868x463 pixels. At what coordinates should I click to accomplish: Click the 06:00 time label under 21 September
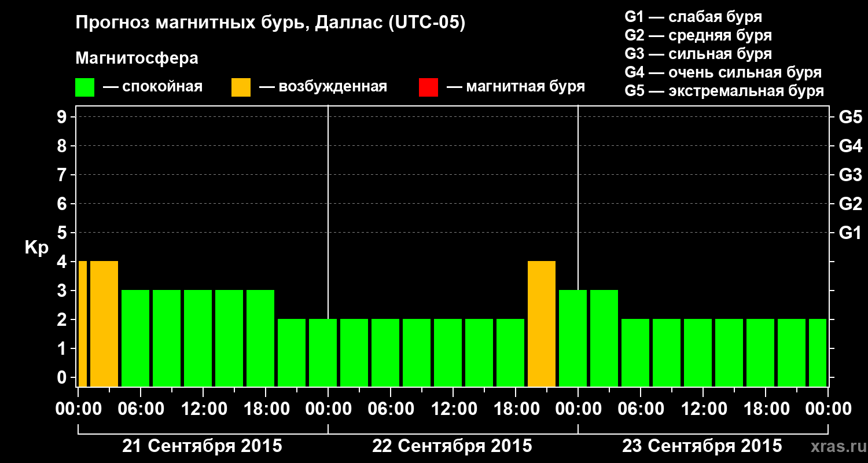click(141, 409)
